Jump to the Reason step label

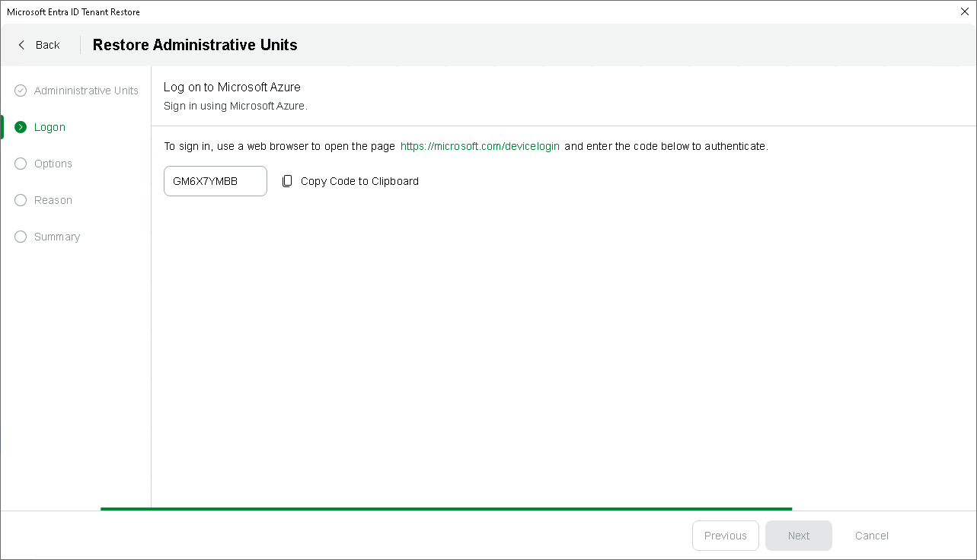[x=53, y=200]
